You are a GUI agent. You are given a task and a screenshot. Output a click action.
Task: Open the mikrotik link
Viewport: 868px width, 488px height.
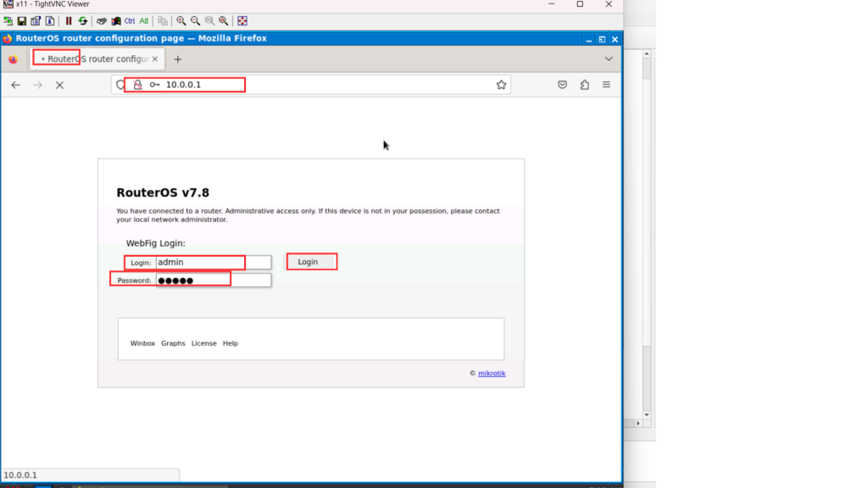492,374
